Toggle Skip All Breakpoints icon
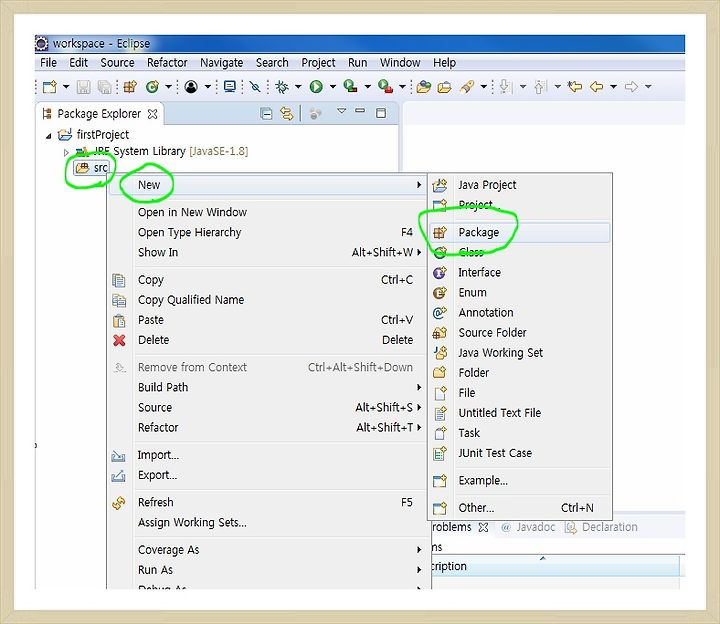Image resolution: width=720 pixels, height=624 pixels. 255,86
